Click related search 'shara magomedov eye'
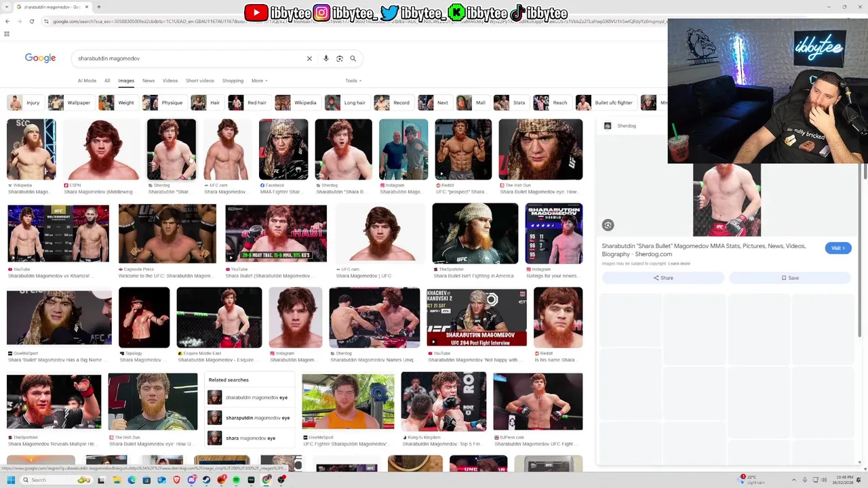 (249, 438)
